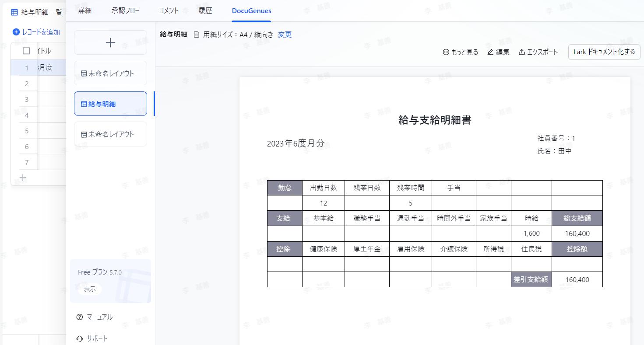Click the もっと見る ellipsis icon
The image size is (644, 345).
click(446, 52)
